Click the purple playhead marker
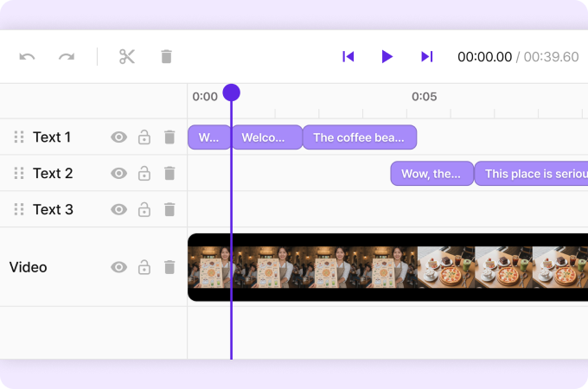588x389 pixels. coord(231,92)
